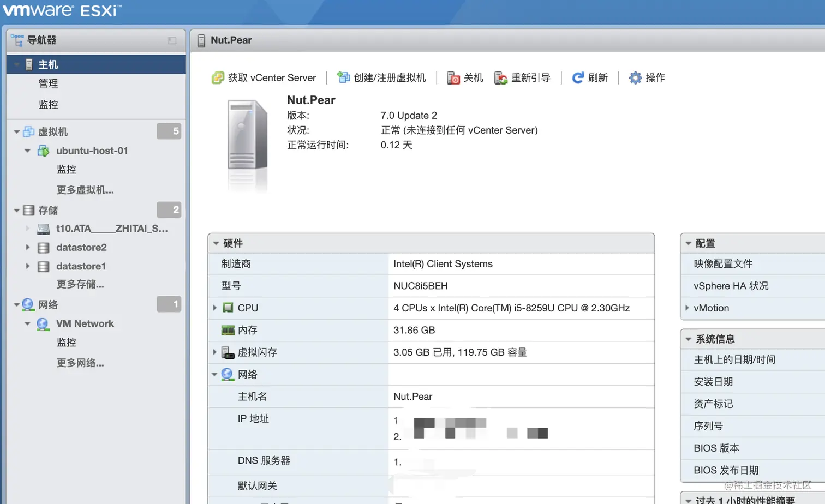Refresh the host view with 刷新 icon
The width and height of the screenshot is (825, 504).
point(578,77)
